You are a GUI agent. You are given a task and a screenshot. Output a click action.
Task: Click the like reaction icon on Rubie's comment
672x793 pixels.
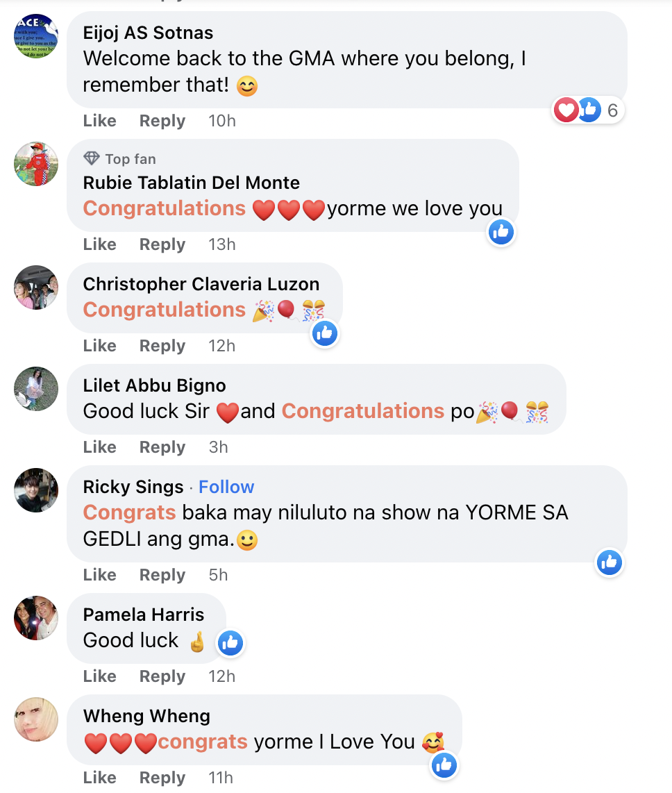point(501,232)
